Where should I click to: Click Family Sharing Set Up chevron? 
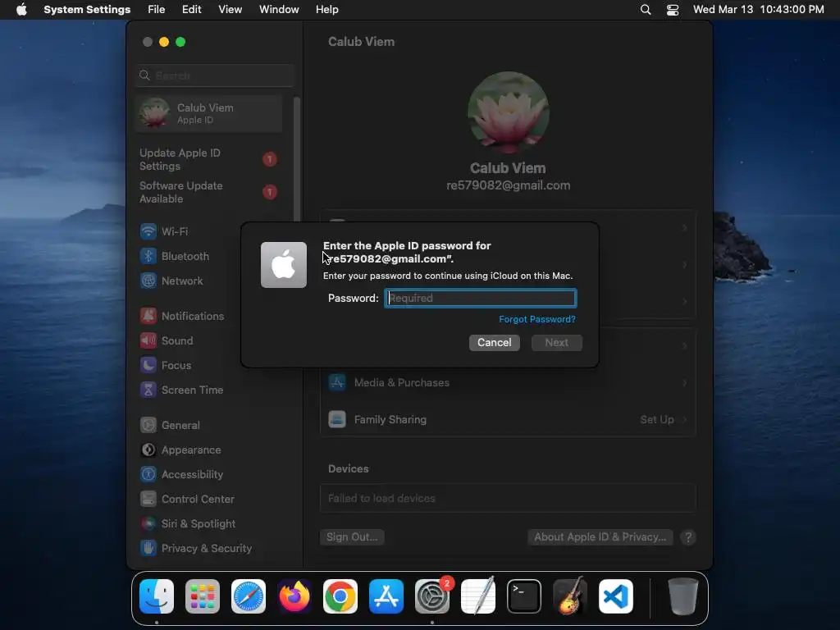tap(685, 419)
